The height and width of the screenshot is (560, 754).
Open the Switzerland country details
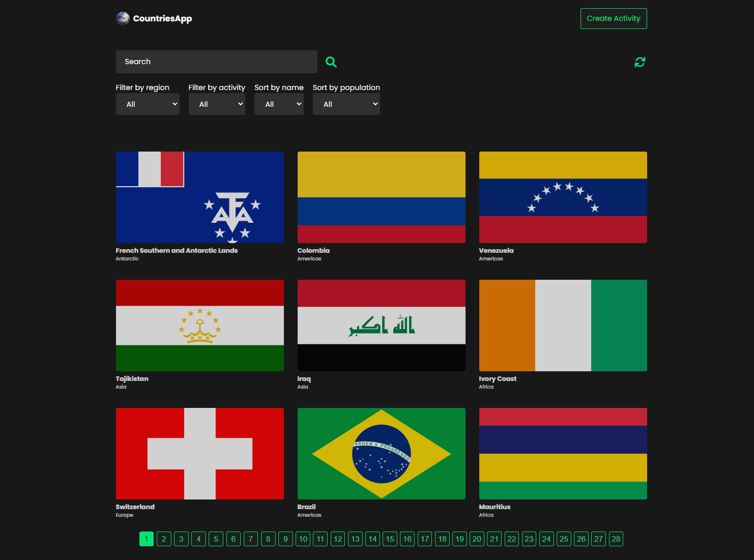click(x=199, y=453)
